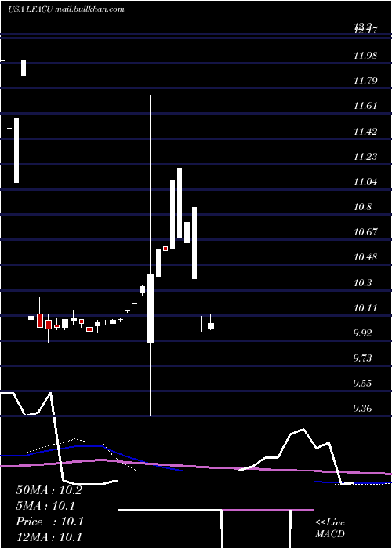392x549 pixels.
Task: Click the 10.3 price axis label
Action: pyautogui.click(x=362, y=282)
